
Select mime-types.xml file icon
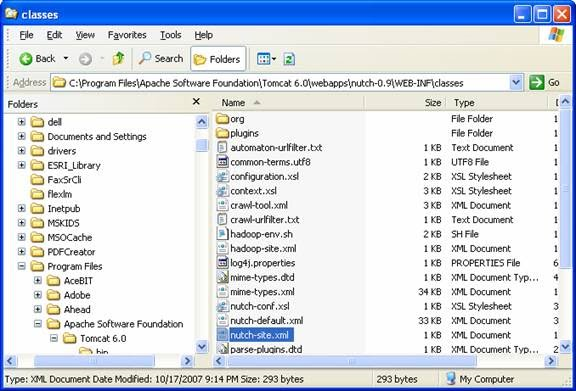[x=223, y=292]
